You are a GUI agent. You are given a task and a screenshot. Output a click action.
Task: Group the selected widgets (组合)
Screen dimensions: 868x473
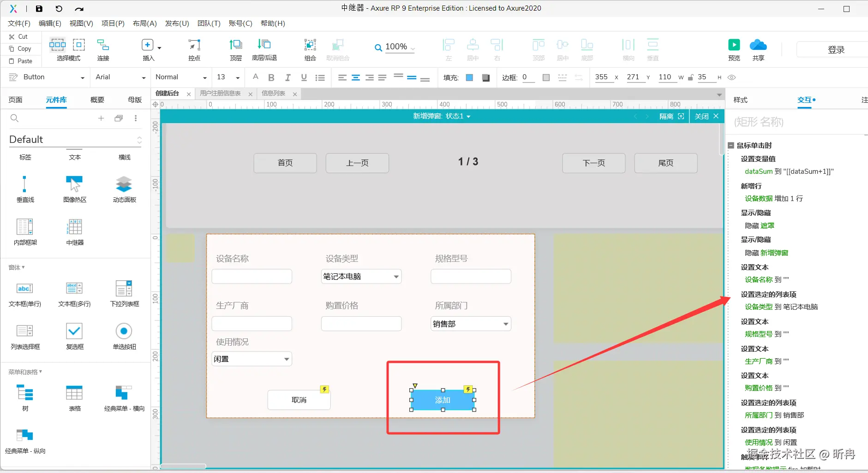pos(310,50)
